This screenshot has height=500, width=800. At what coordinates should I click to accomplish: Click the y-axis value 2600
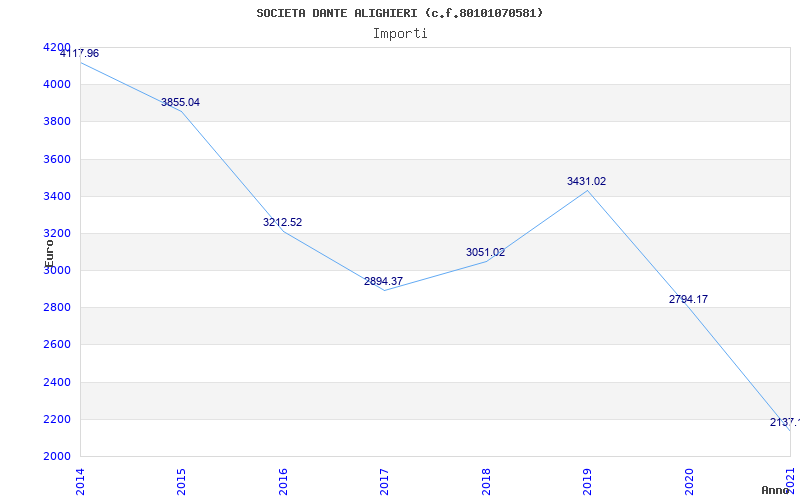coord(56,344)
